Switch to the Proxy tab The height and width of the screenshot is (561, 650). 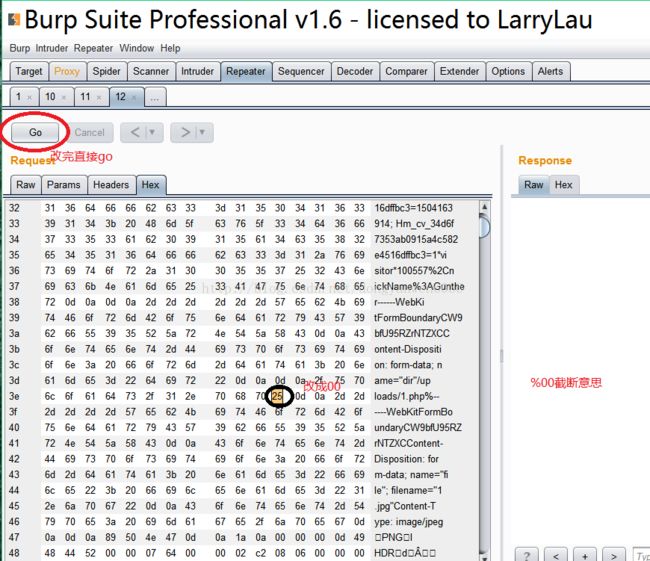pos(67,71)
